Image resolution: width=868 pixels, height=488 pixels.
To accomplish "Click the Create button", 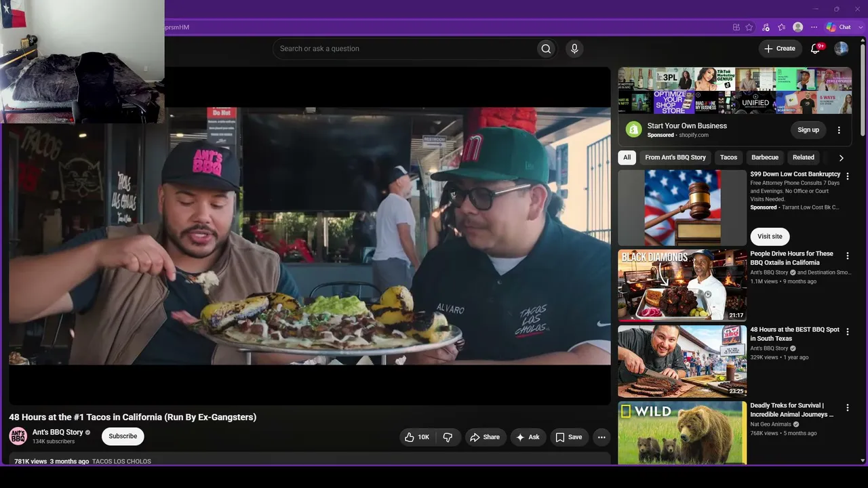I will 780,49.
